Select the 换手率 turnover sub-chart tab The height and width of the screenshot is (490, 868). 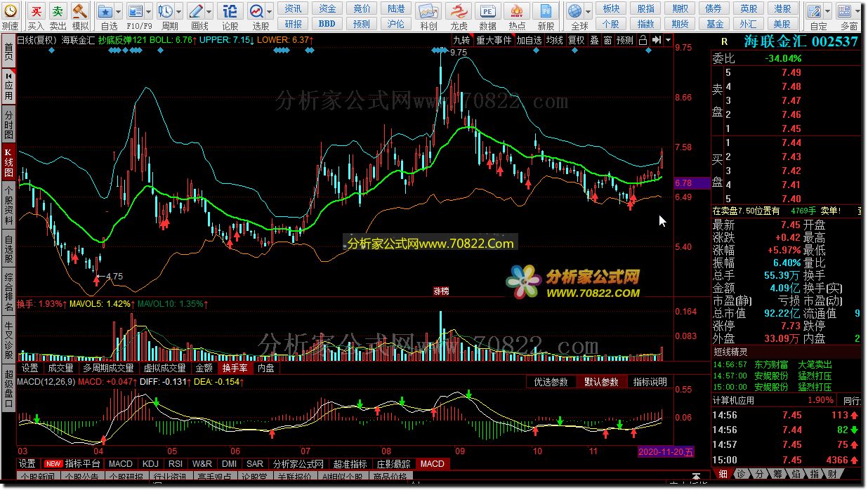[235, 368]
